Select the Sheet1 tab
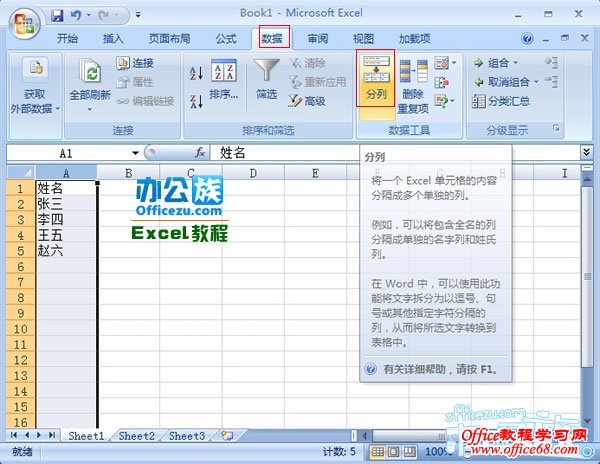The image size is (600, 464). (x=86, y=436)
